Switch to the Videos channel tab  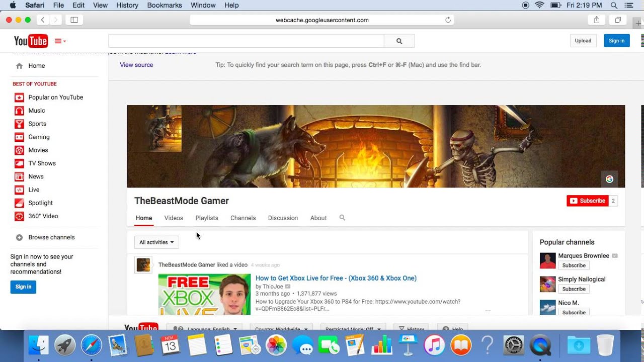click(174, 218)
